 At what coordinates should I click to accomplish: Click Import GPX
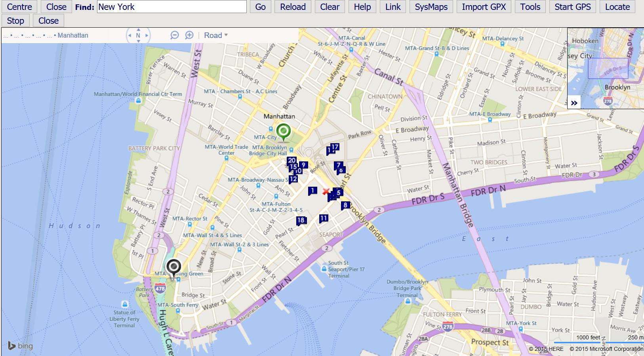(x=484, y=7)
